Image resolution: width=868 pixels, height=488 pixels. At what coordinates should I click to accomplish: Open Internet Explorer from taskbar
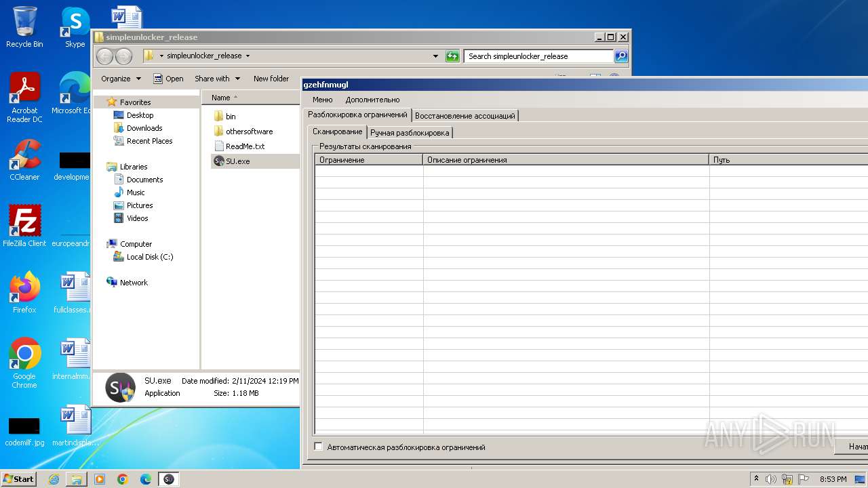coord(54,479)
